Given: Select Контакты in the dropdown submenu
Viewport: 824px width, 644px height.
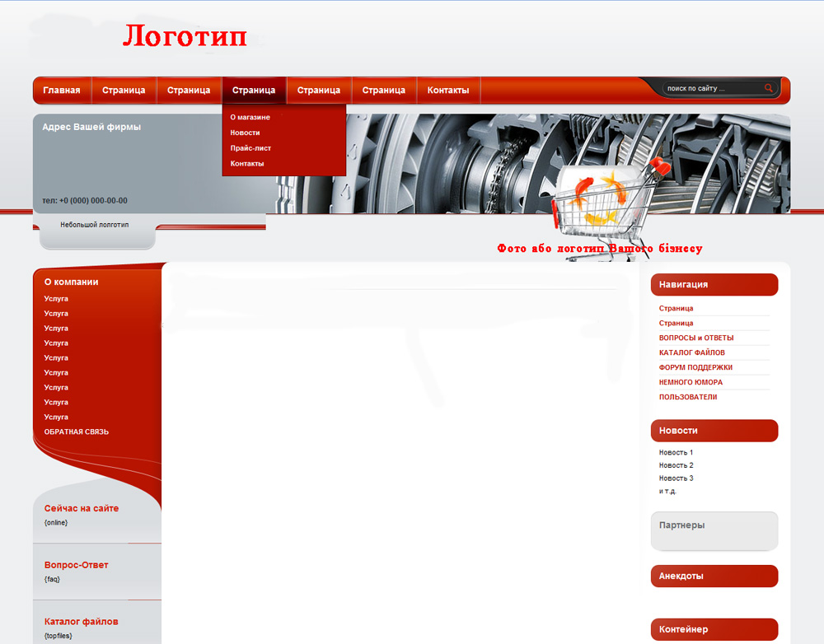Looking at the screenshot, I should tap(247, 163).
